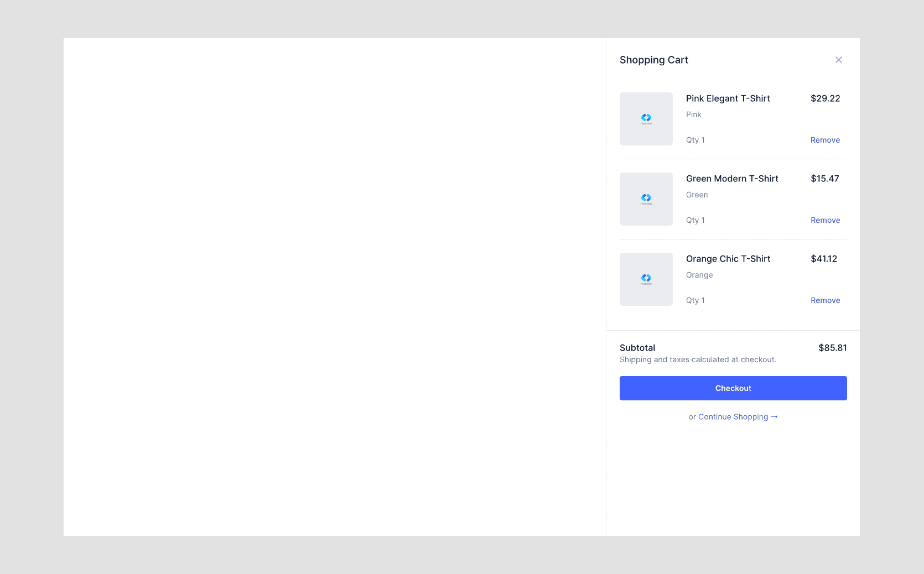
Task: Click the Green color label
Action: (x=697, y=195)
